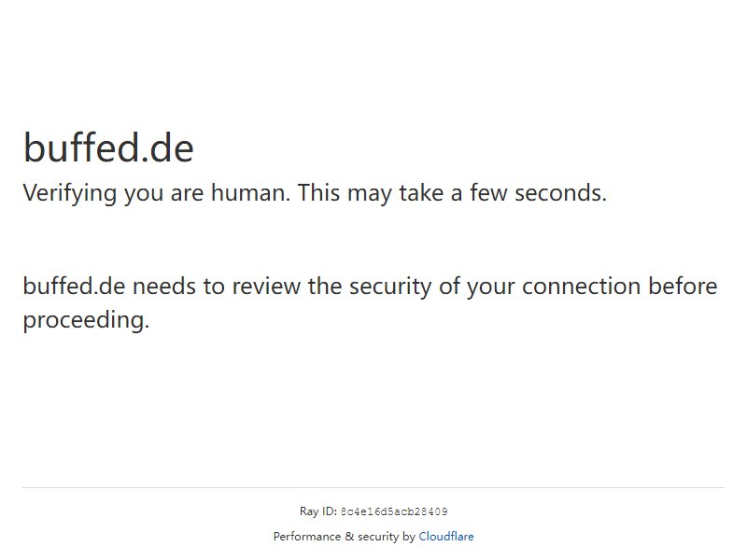
Task: Click the 'Performance & security by' text
Action: pyautogui.click(x=345, y=537)
